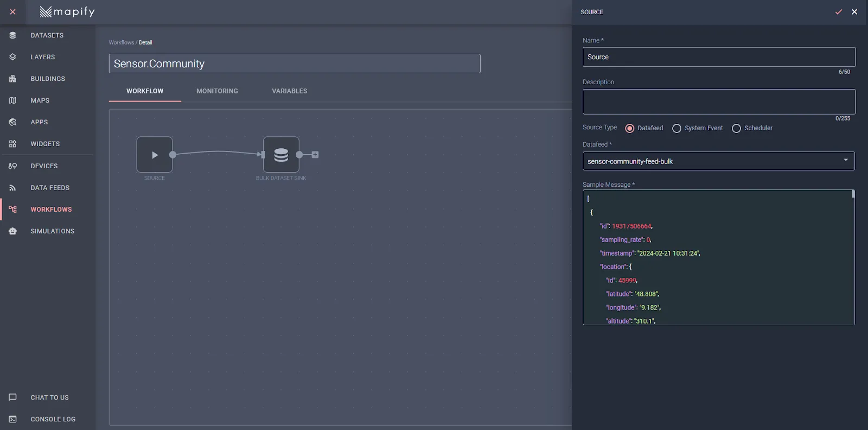Viewport: 868px width, 430px height.
Task: Switch to the Variables tab
Action: pyautogui.click(x=290, y=91)
